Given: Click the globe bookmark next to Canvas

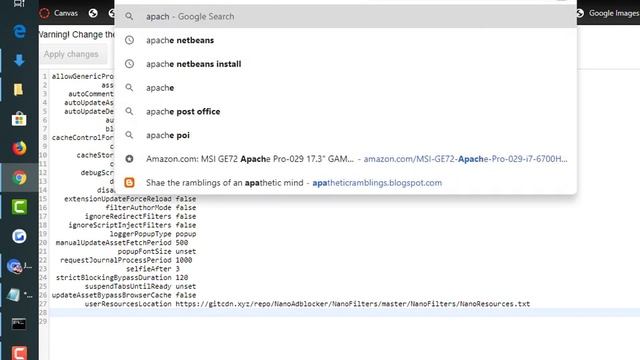Looking at the screenshot, I should (93, 13).
